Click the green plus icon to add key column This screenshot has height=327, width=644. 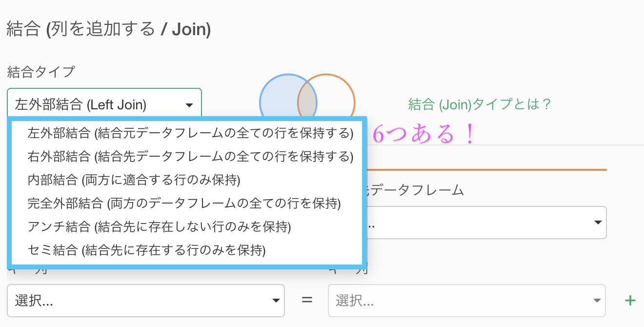(630, 301)
